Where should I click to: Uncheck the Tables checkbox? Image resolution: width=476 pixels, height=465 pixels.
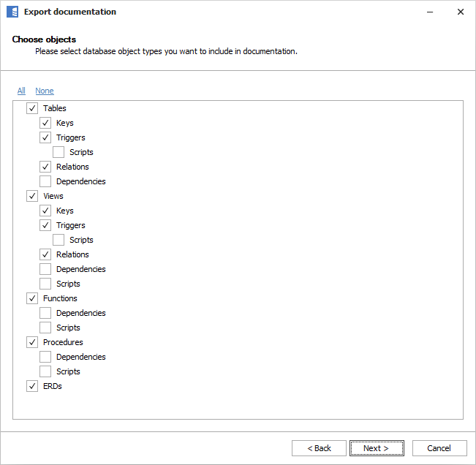click(x=32, y=108)
